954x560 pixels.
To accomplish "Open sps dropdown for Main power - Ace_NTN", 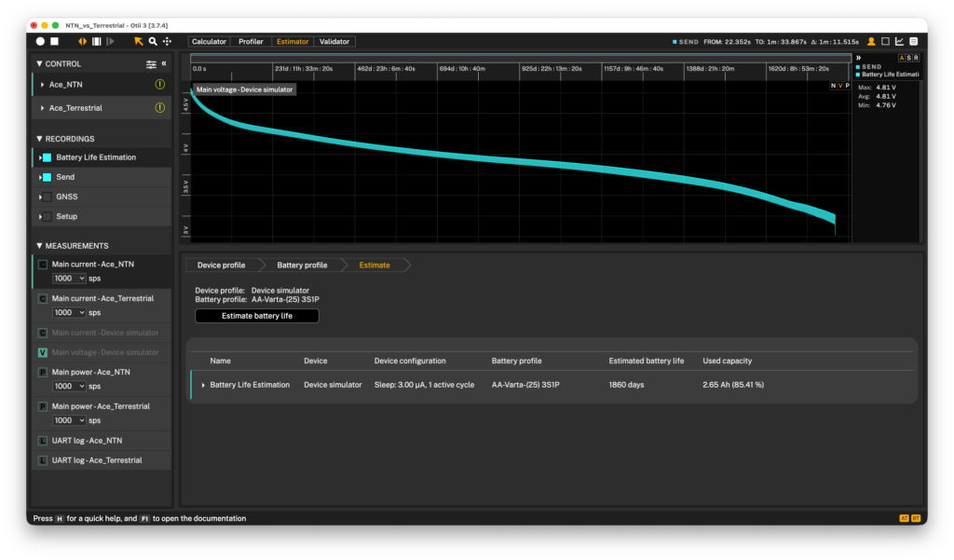I will point(69,386).
